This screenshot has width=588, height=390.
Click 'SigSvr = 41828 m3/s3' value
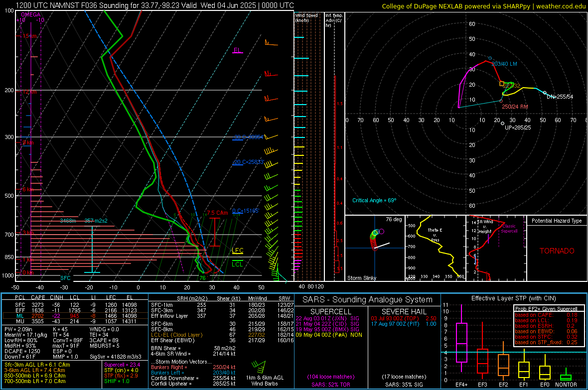coord(116,357)
